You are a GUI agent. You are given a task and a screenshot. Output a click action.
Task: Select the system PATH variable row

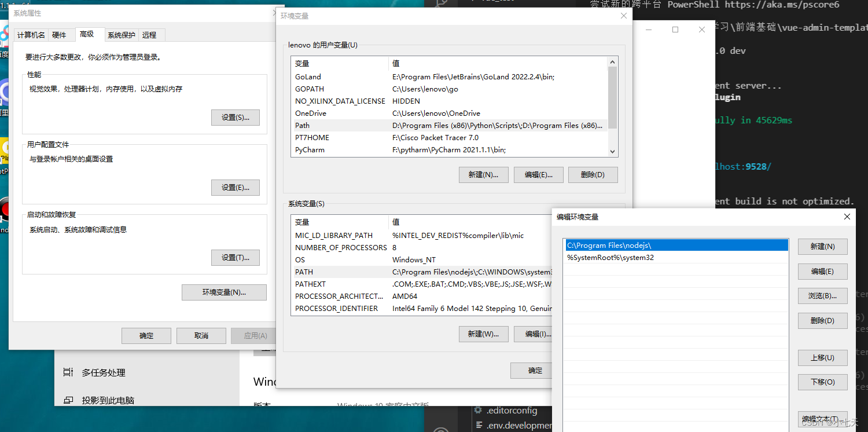coord(422,272)
